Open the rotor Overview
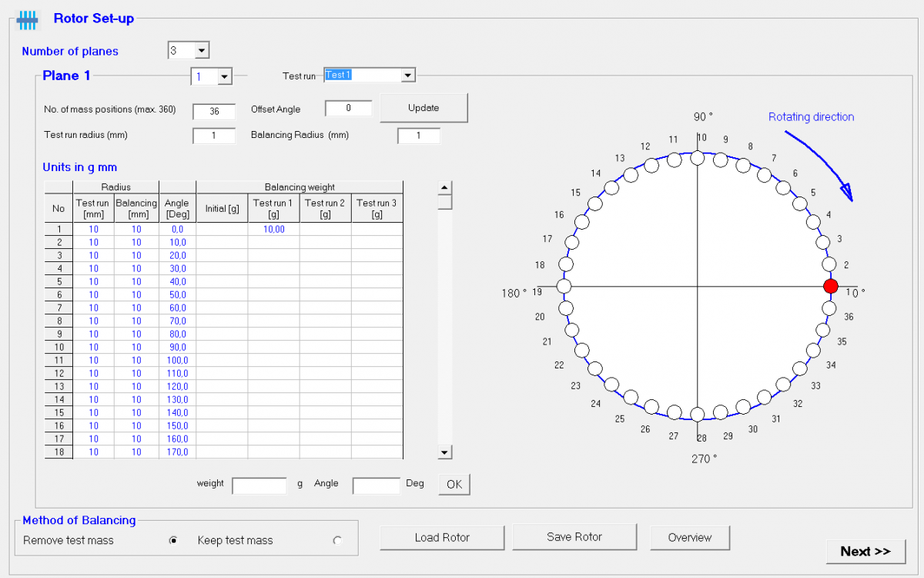Image resolution: width=924 pixels, height=578 pixels. (x=690, y=537)
